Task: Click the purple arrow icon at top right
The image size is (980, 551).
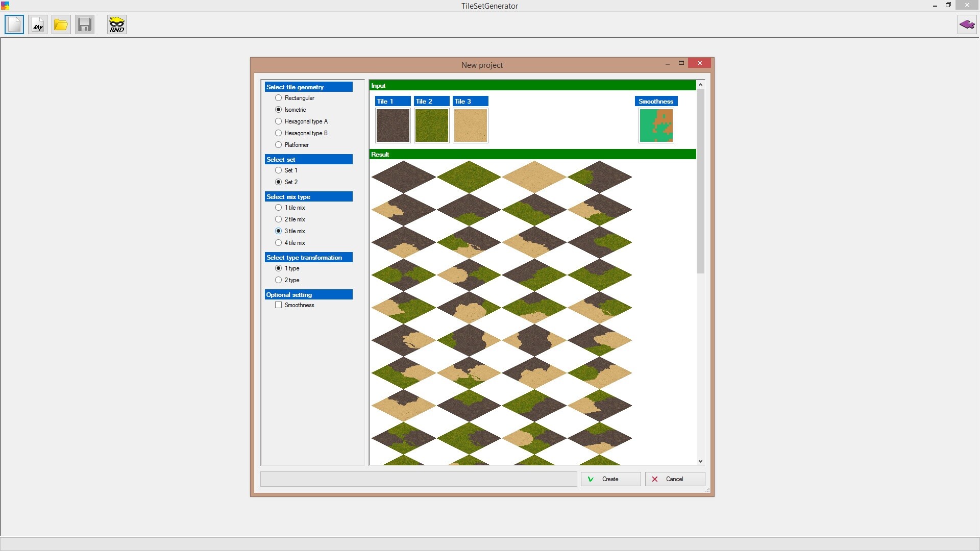Action: click(x=967, y=24)
